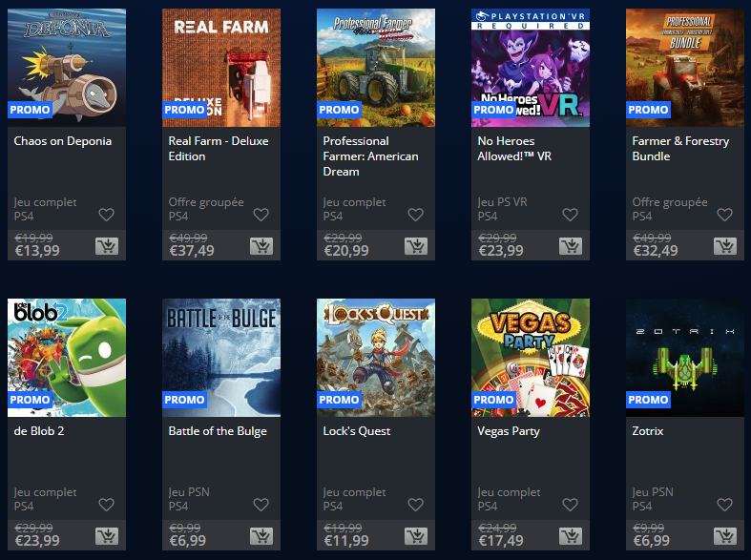Add Real Farm Deluxe Edition to cart
The height and width of the screenshot is (560, 751).
coord(261,246)
